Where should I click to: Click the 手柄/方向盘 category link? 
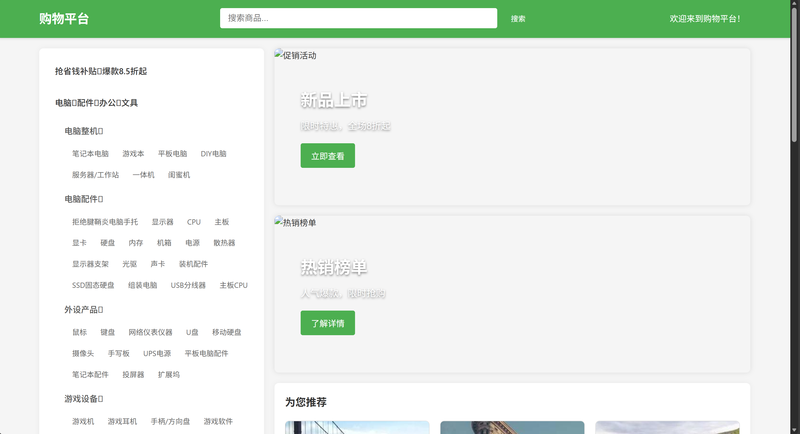[170, 422]
